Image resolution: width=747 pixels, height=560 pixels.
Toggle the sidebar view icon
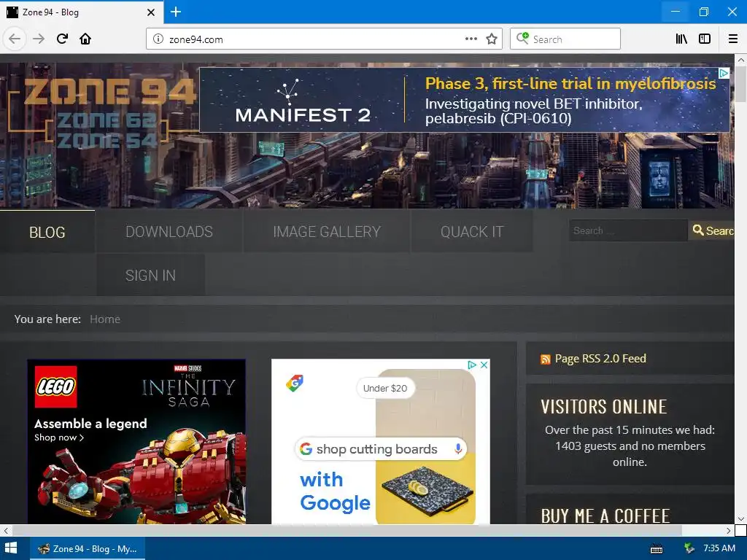pos(705,39)
